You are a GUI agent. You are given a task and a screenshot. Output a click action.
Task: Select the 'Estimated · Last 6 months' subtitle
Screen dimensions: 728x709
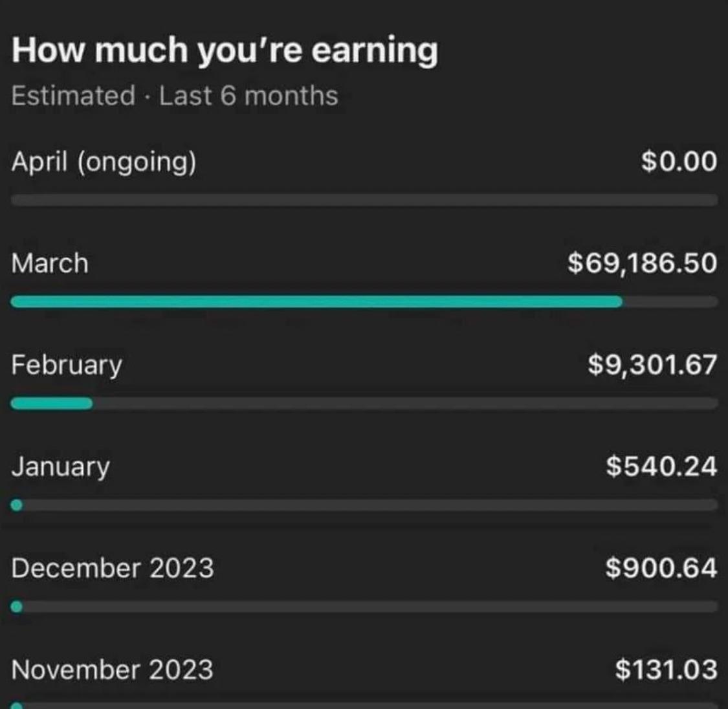click(x=175, y=96)
